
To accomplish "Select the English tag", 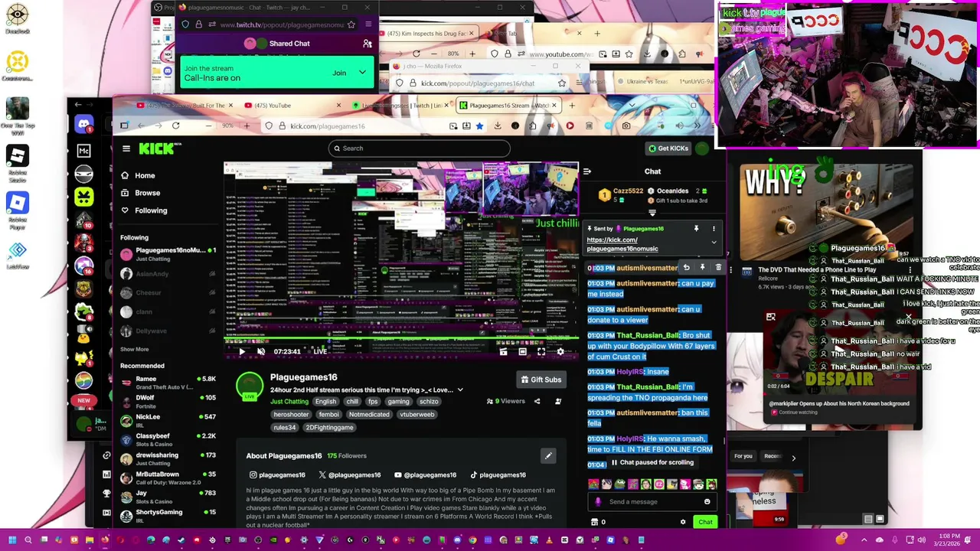I will click(325, 401).
